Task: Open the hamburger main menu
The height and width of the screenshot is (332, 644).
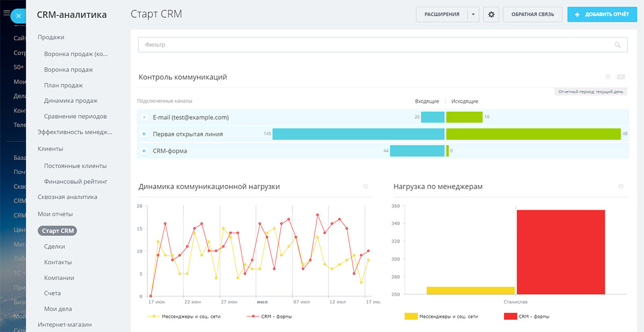Action: tap(6, 13)
